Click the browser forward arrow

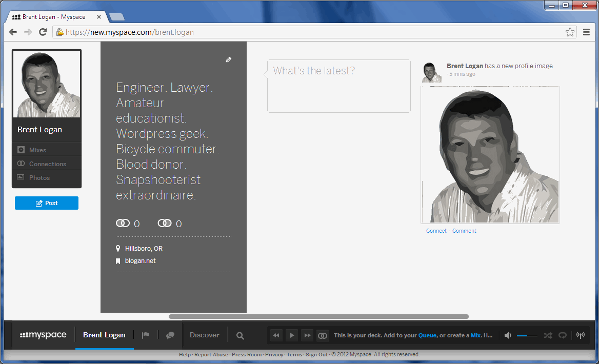[28, 32]
